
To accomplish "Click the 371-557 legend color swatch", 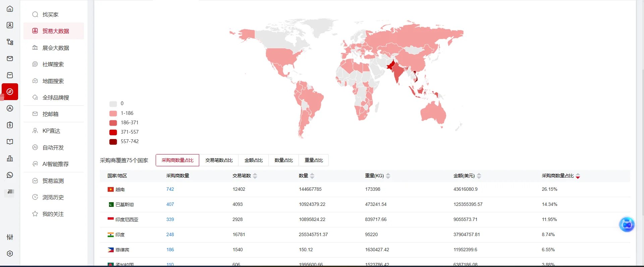I will click(113, 132).
